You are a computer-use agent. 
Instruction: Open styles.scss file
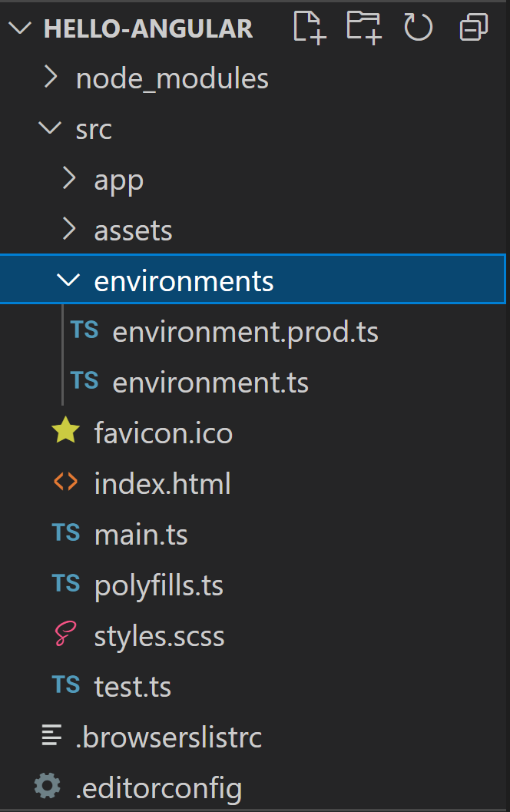160,637
